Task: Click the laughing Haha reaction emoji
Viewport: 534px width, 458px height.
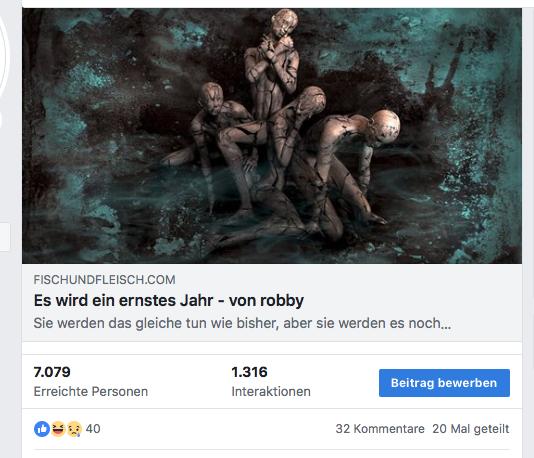Action: point(58,429)
